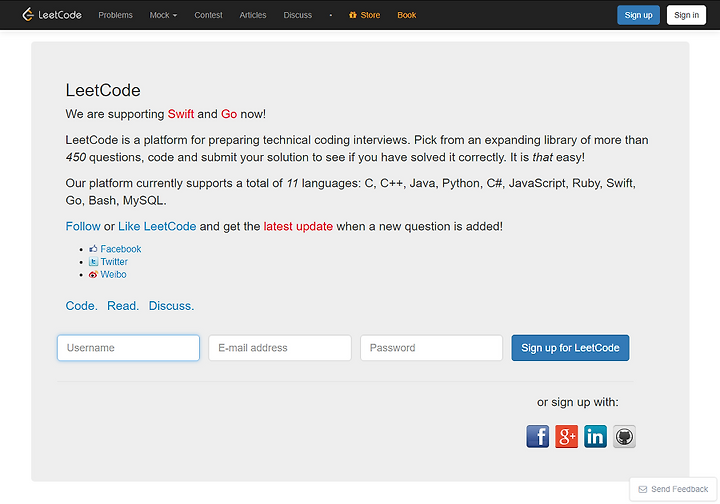
Task: Sign up with Google Plus icon
Action: [x=566, y=436]
